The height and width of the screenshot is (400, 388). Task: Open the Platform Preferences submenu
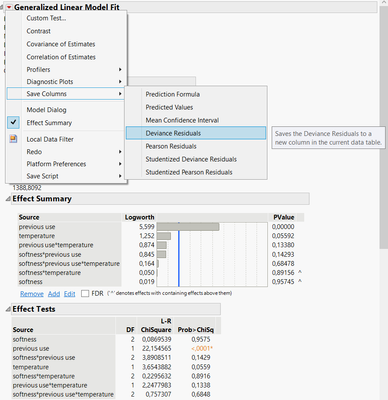tap(66, 164)
